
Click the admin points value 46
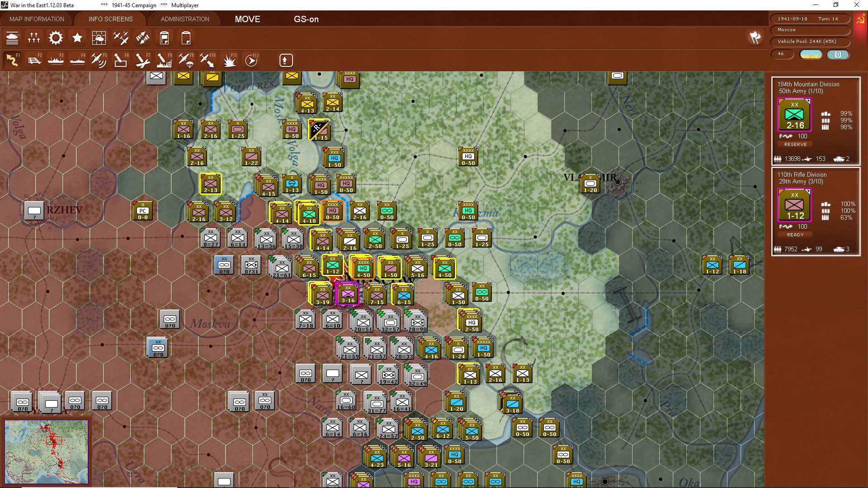coord(782,54)
